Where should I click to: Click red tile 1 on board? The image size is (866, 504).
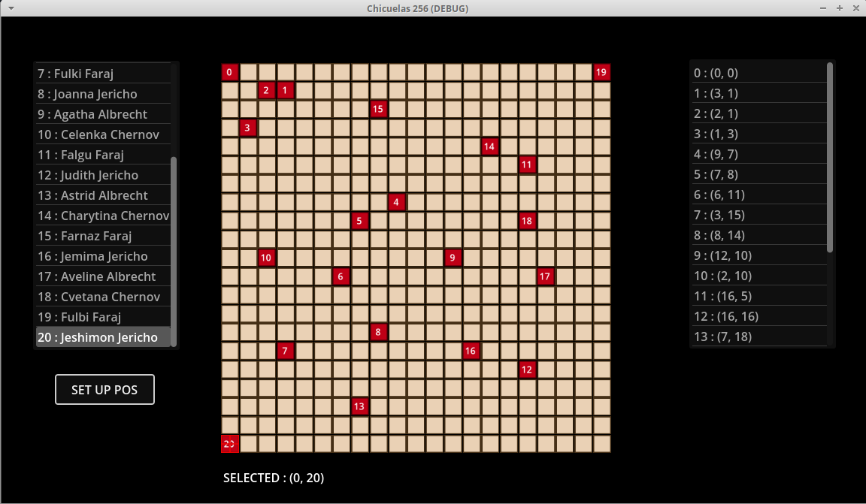[285, 90]
